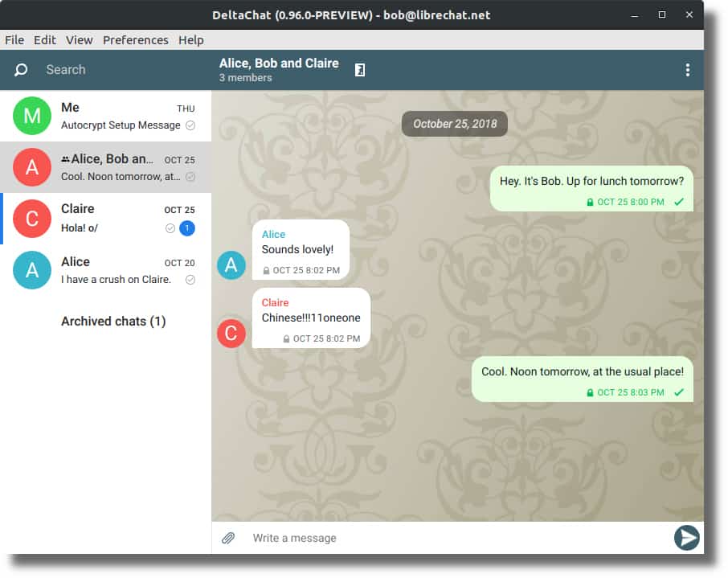Screen dimensions: 728x578
Task: Click the unread badge on Claire chat
Action: click(x=187, y=228)
